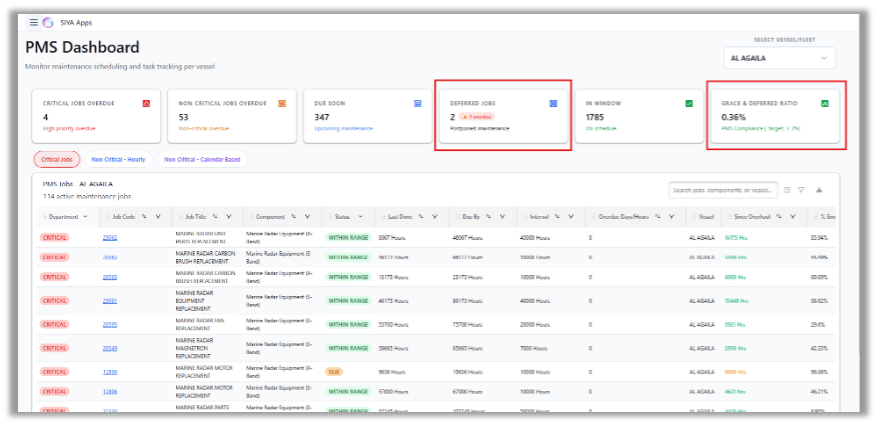Sort by the Job Title column
This screenshot has width=878, height=425.
point(216,217)
